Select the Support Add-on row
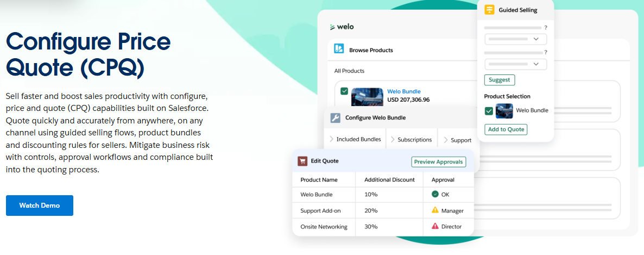Image resolution: width=644 pixels, height=255 pixels. click(383, 210)
